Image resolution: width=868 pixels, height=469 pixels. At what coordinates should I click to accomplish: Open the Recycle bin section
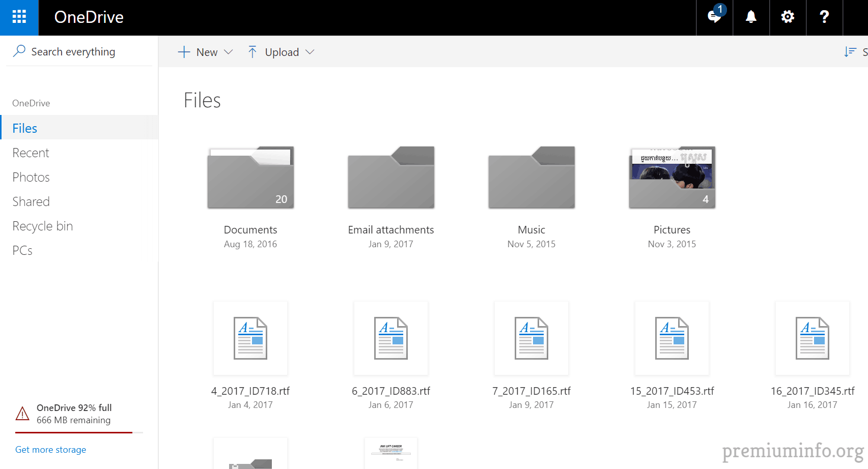click(x=43, y=226)
